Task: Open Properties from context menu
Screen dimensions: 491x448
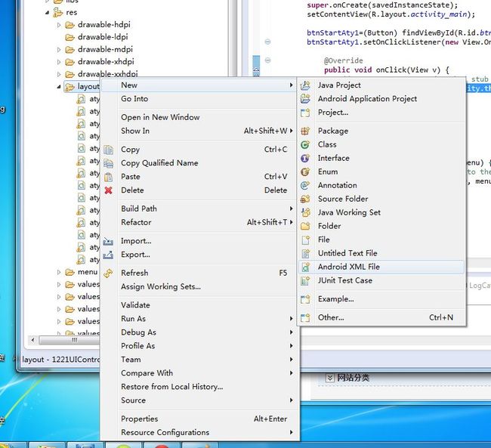Action: pyautogui.click(x=199, y=419)
